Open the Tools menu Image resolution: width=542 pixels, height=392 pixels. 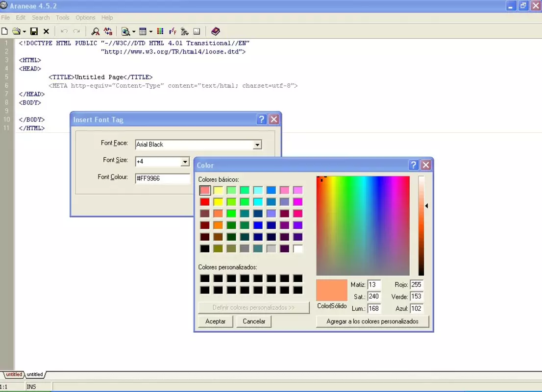pos(63,18)
